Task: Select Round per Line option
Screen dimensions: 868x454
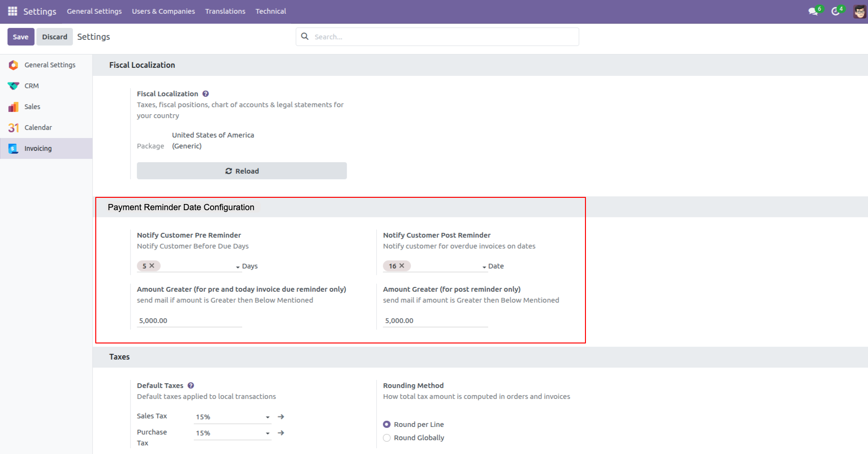Action: (387, 425)
